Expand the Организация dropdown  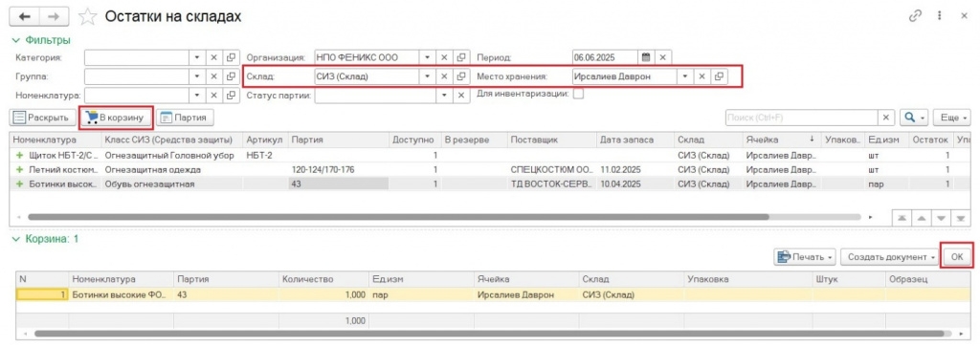tap(428, 57)
